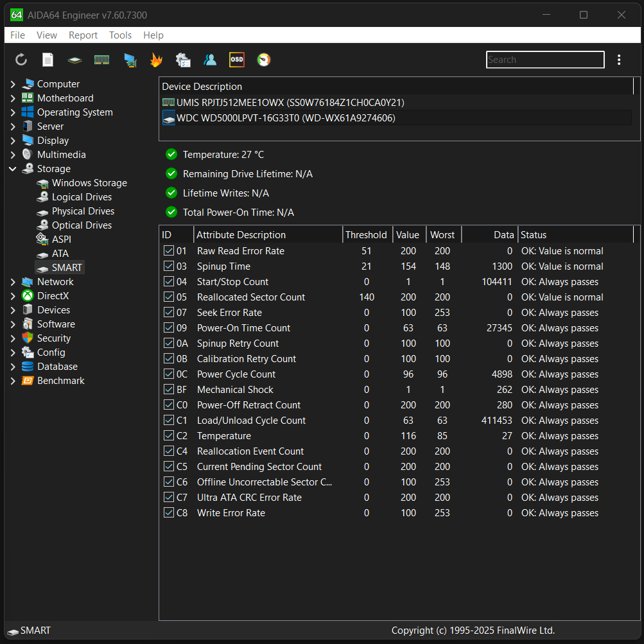Open the memory module benchmark icon
Viewport: 644px width, 644px height.
(x=101, y=60)
